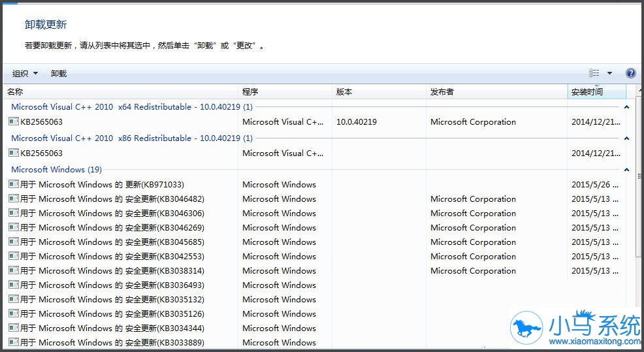Select security update 安全更新(KB3035132)
The height and width of the screenshot is (352, 644).
(112, 300)
